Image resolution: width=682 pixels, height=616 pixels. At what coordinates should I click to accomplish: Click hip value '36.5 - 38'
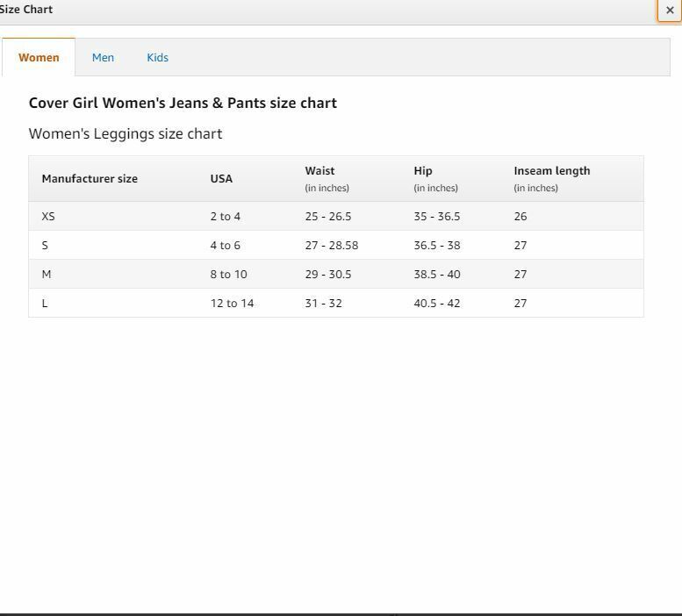tap(437, 246)
